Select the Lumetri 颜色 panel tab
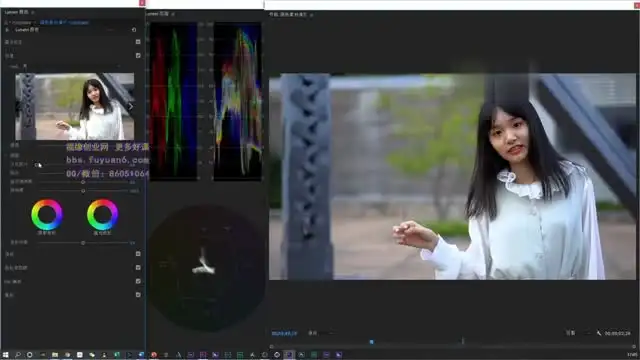The image size is (640, 360). pyautogui.click(x=17, y=12)
